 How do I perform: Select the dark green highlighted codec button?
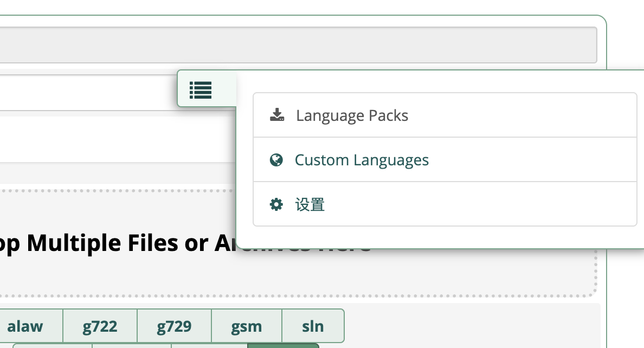(284, 346)
